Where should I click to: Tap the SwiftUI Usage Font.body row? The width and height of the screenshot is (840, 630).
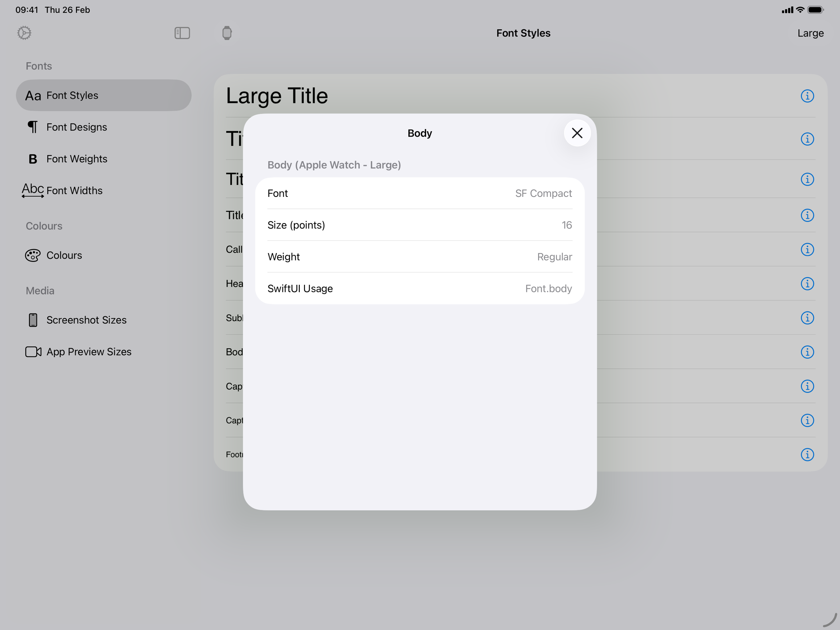pos(419,289)
